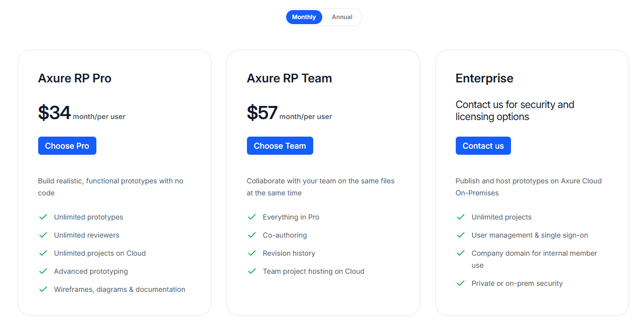Click checkmark beside Enterprise Unlimited projects
Image resolution: width=644 pixels, height=325 pixels.
(x=461, y=217)
